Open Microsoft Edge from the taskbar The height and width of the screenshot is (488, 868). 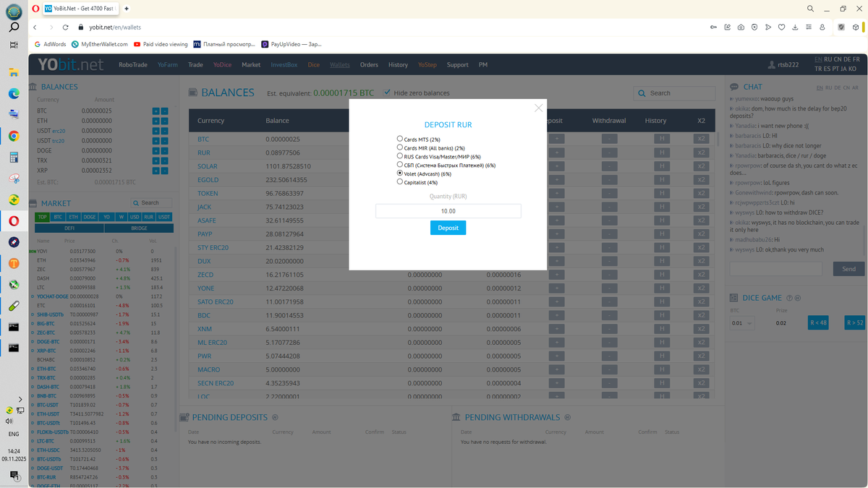coord(14,93)
